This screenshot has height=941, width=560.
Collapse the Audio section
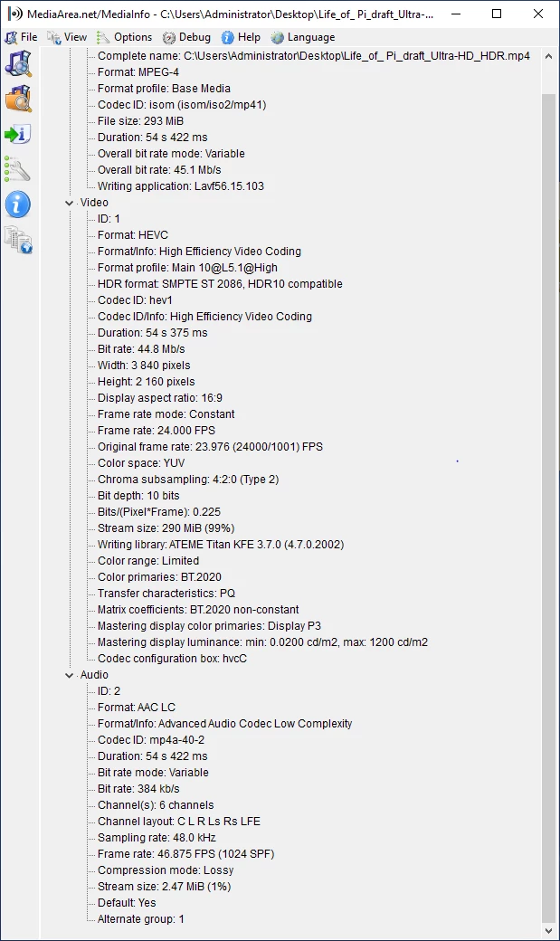69,675
